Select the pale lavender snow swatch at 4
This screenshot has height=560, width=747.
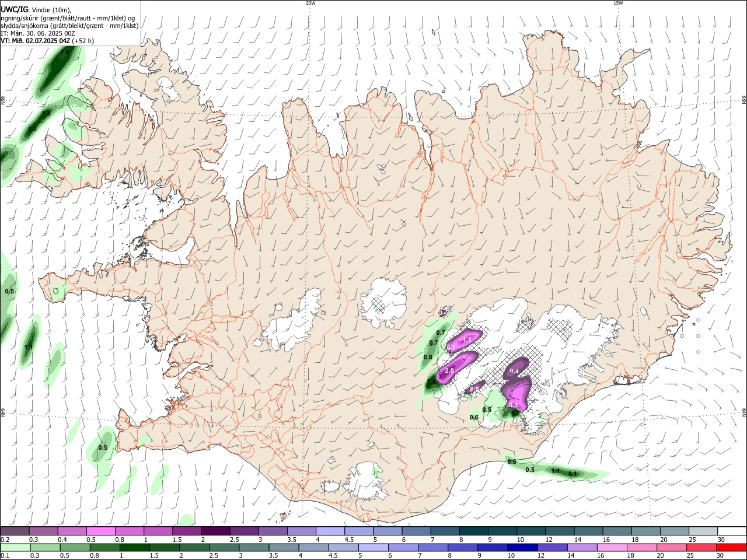pyautogui.click(x=329, y=531)
